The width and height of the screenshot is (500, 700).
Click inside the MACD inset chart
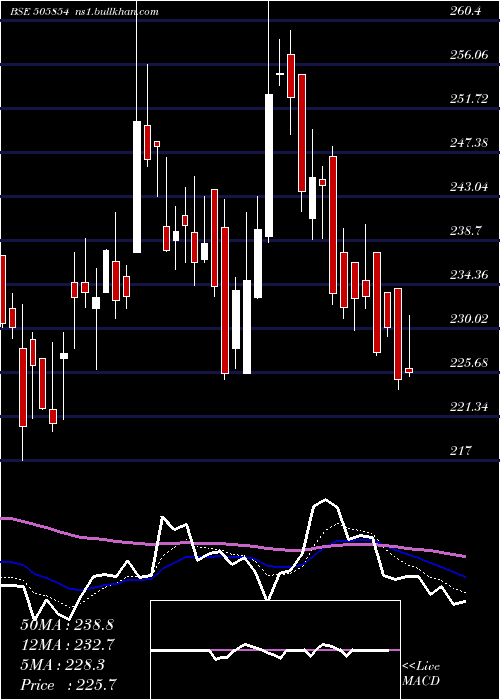275,650
